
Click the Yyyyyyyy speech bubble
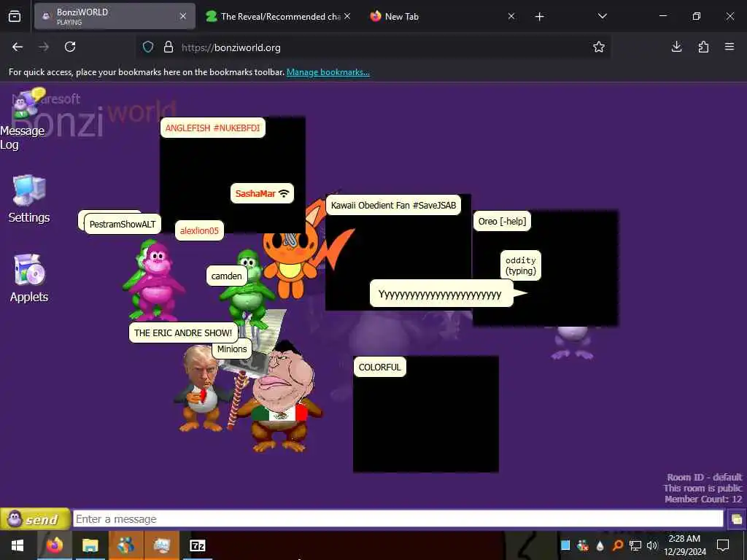(x=441, y=294)
